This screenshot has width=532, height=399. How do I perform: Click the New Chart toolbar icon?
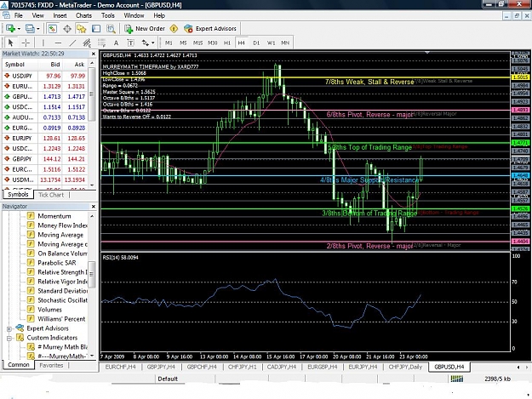pyautogui.click(x=10, y=29)
